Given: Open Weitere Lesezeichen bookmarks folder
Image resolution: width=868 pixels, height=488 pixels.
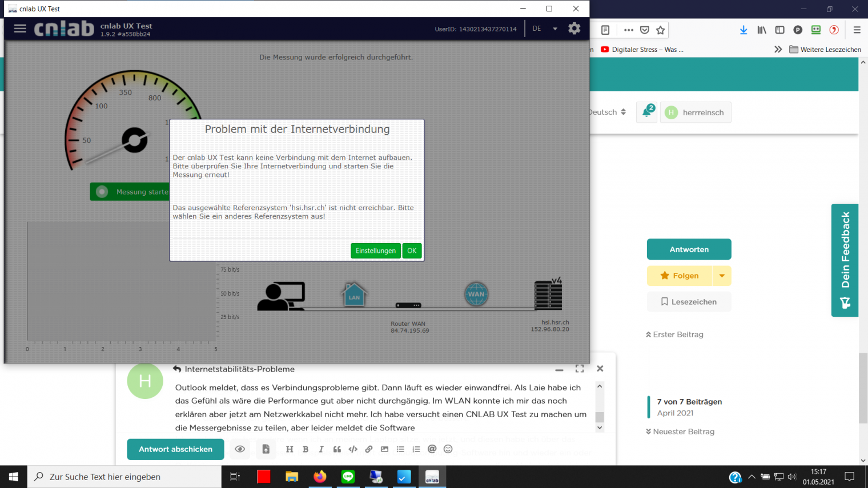Looking at the screenshot, I should tap(825, 50).
